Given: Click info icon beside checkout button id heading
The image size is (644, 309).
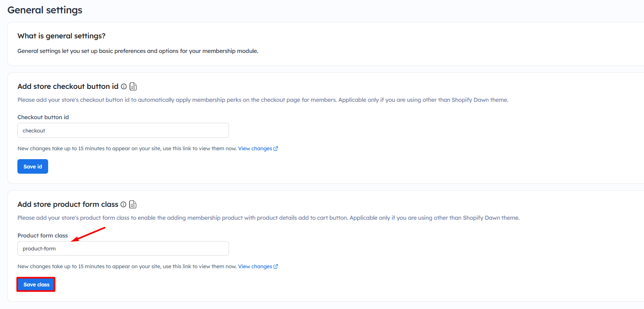Looking at the screenshot, I should tap(124, 86).
